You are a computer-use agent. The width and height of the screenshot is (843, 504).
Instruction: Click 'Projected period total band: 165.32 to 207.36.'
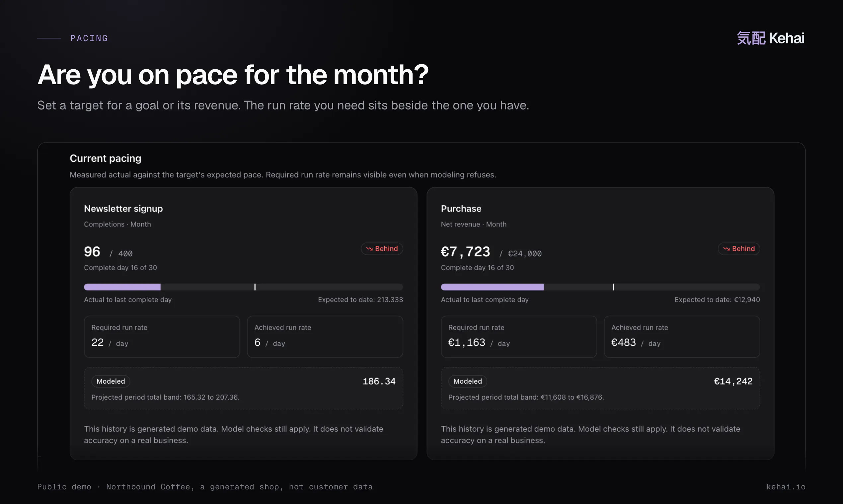click(165, 397)
